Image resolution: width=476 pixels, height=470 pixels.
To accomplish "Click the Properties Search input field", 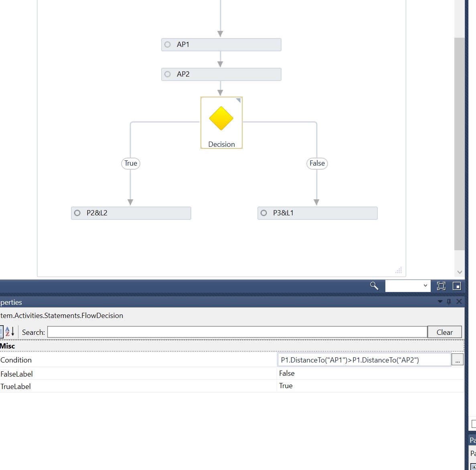I will [x=237, y=332].
